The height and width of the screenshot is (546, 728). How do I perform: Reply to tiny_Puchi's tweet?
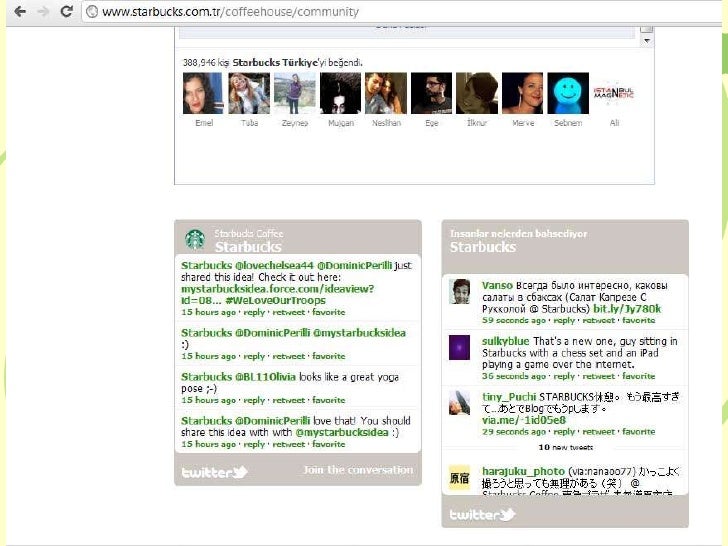pos(564,432)
